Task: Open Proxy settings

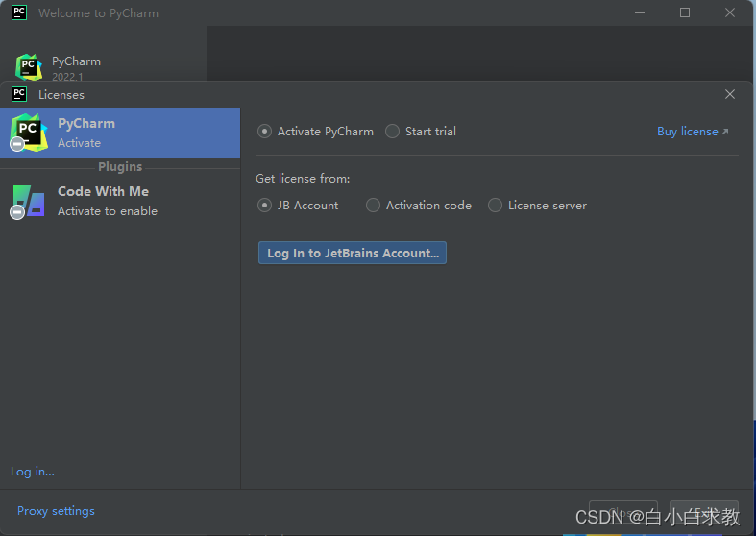Action: point(56,511)
